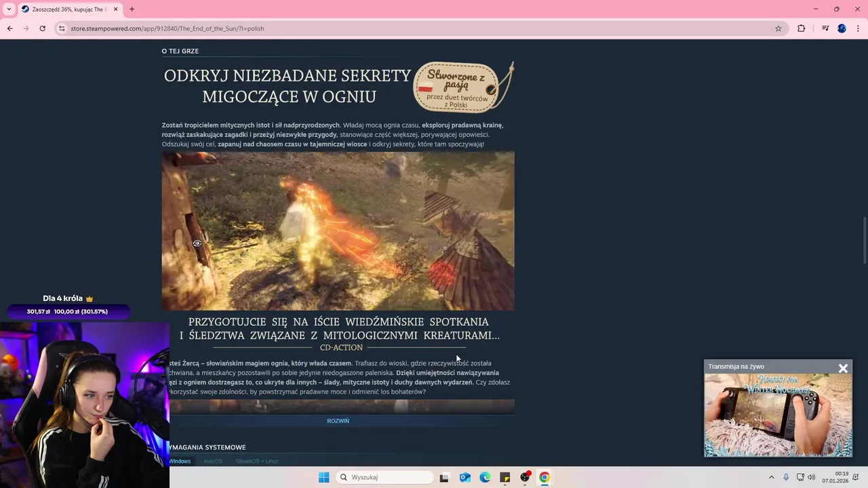Click the Wyszukaj taskbar search box
The image size is (868, 488).
(x=385, y=477)
